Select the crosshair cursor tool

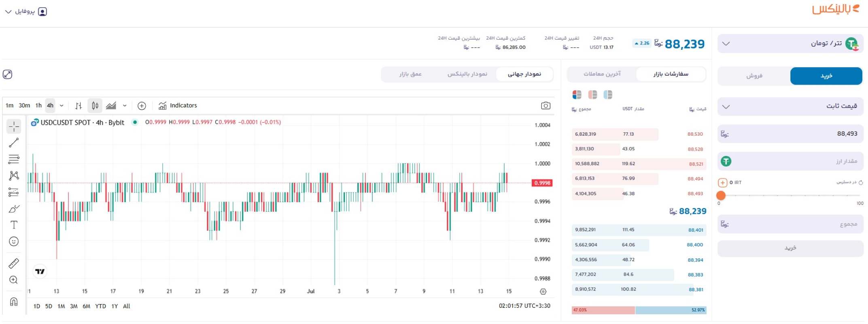point(14,126)
